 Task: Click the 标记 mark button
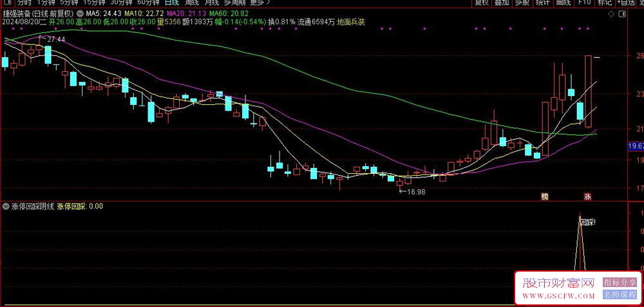[x=605, y=2]
